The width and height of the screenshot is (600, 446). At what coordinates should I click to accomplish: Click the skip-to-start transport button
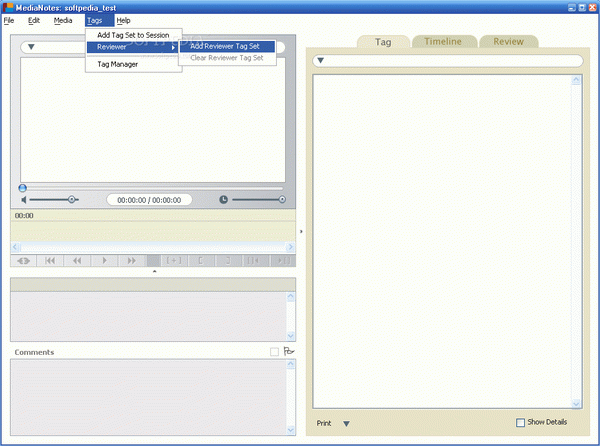pos(49,261)
